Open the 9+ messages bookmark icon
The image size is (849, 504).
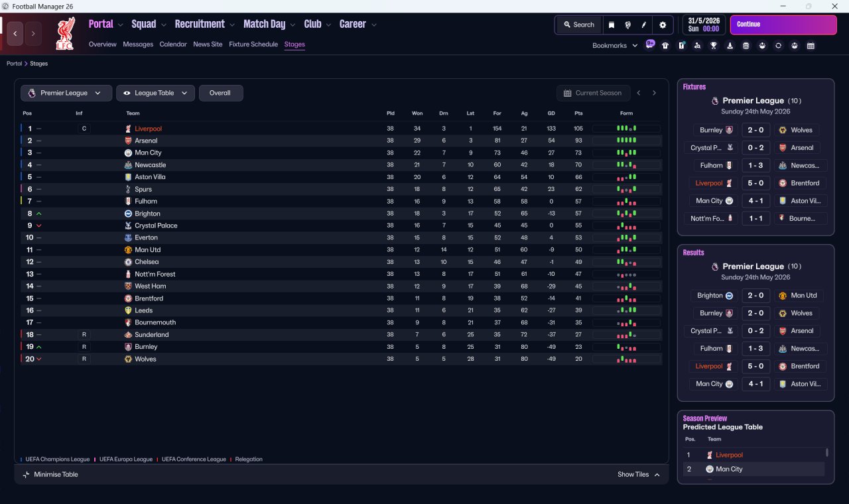click(x=650, y=44)
